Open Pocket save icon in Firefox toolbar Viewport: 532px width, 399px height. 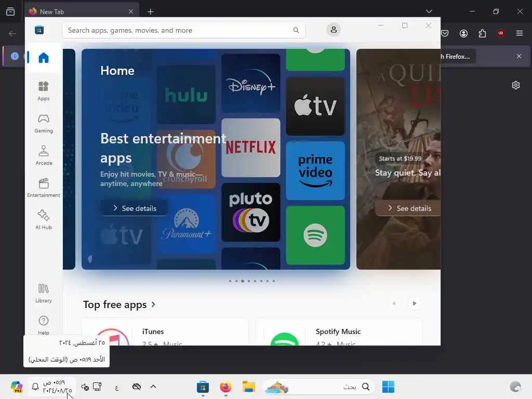click(x=445, y=33)
